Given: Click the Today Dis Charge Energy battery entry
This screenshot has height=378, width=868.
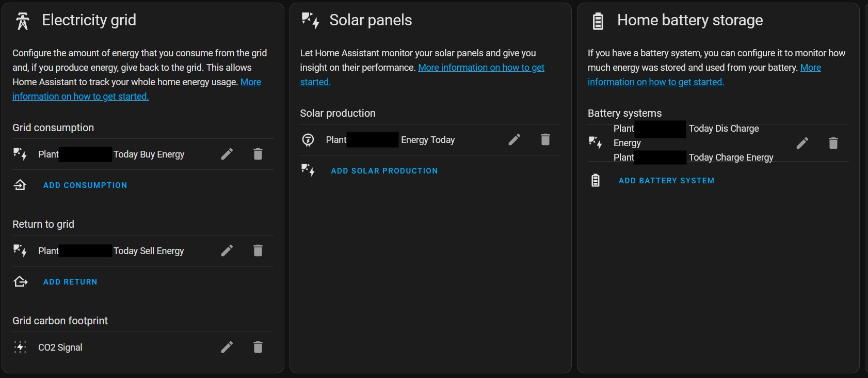Looking at the screenshot, I should click(x=724, y=129).
